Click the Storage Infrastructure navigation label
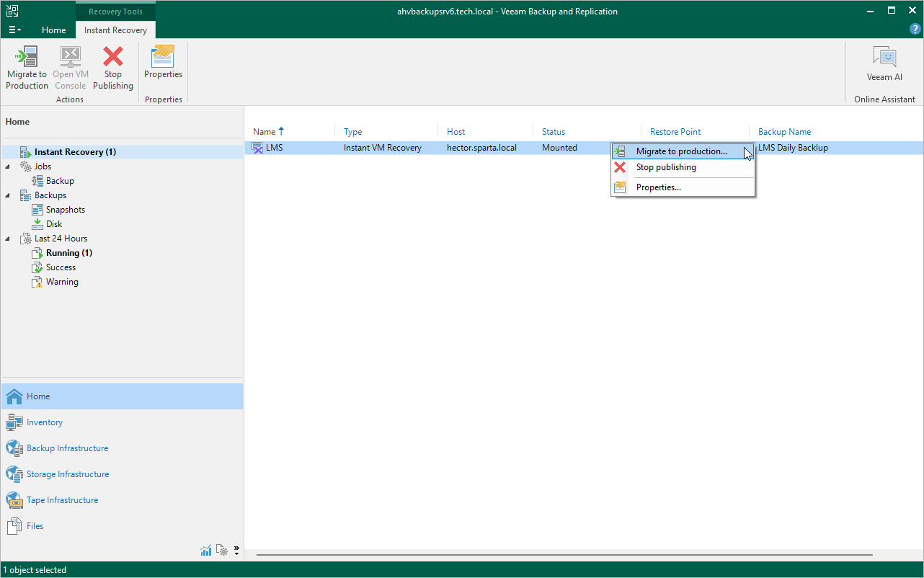 [68, 474]
